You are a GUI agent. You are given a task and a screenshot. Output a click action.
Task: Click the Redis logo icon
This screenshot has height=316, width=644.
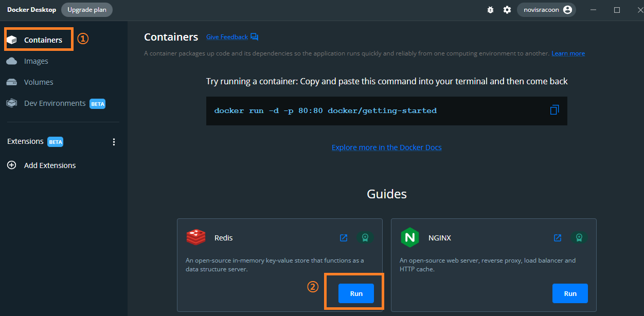[196, 237]
